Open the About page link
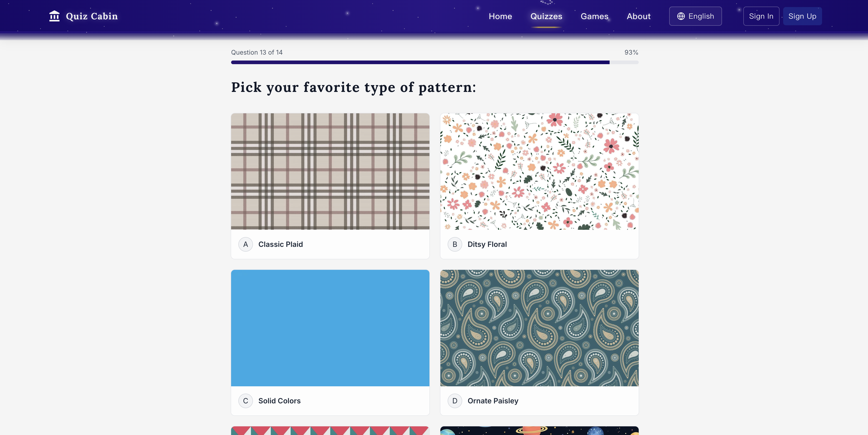The image size is (868, 435). coord(638,16)
